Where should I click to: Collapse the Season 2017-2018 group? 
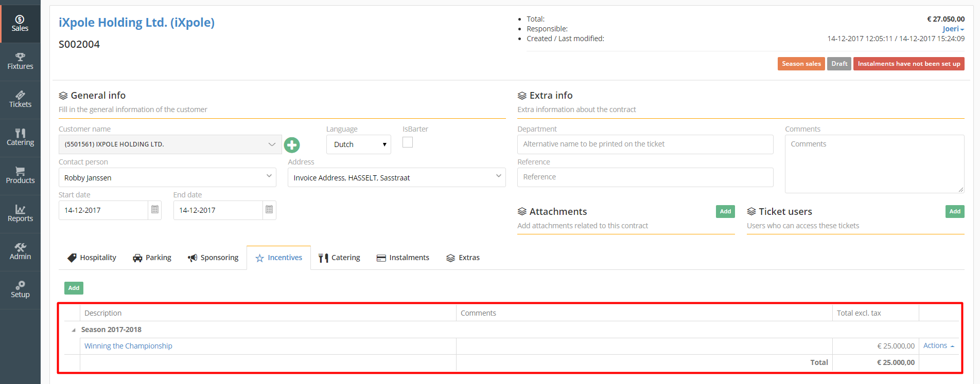[x=74, y=330]
